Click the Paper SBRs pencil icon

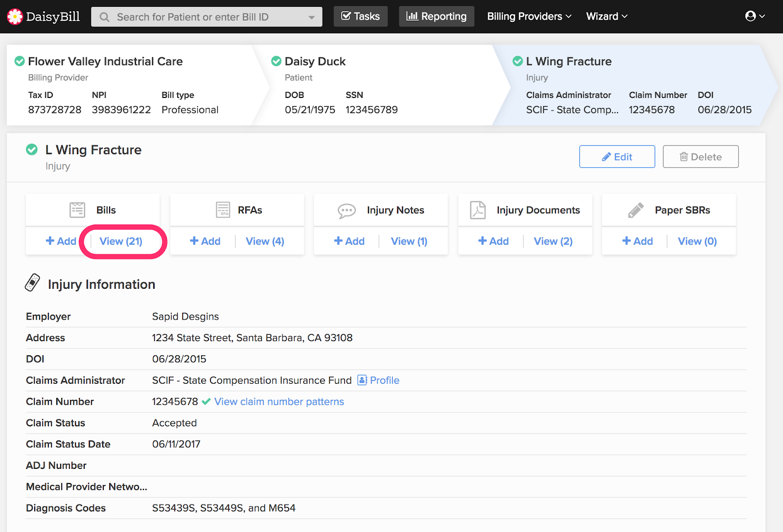[636, 210]
